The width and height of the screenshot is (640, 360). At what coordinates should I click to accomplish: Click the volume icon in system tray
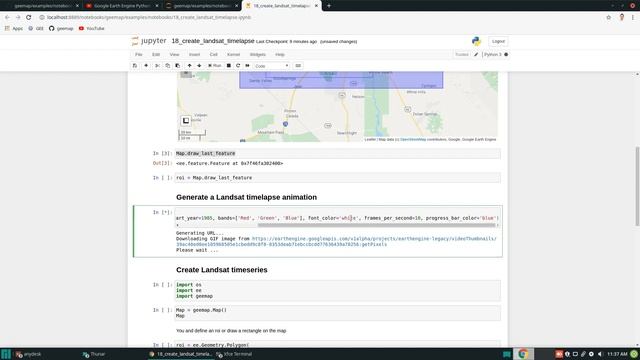pos(600,354)
